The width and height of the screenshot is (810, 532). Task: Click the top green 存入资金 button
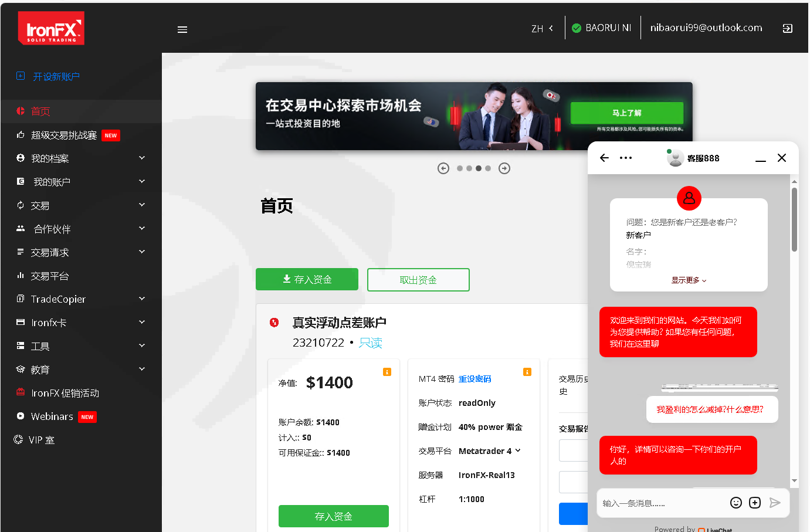307,279
